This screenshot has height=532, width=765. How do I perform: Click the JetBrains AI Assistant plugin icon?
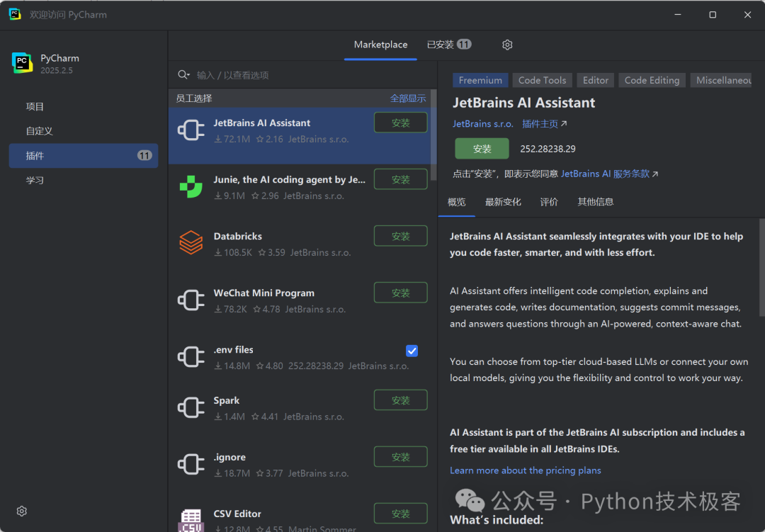pyautogui.click(x=191, y=130)
